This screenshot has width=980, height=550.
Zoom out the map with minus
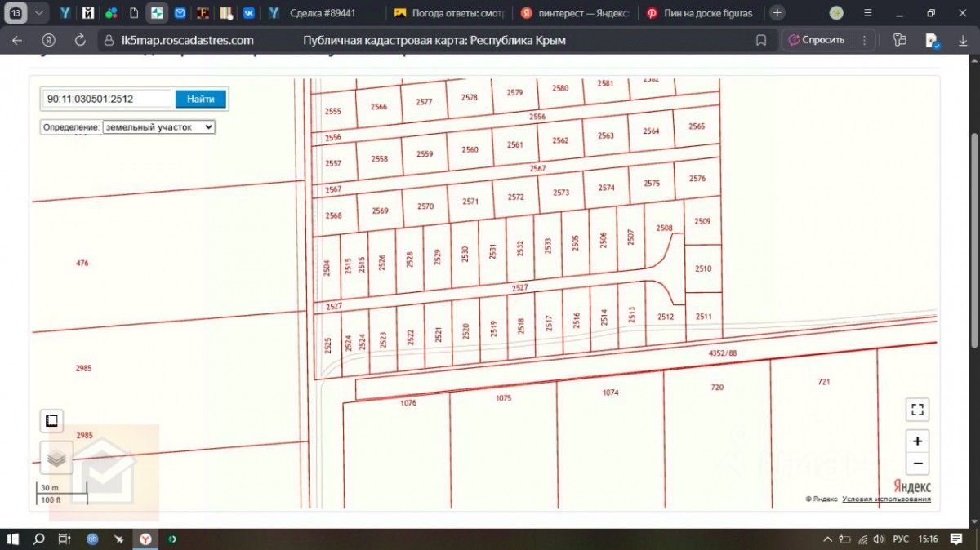click(918, 464)
